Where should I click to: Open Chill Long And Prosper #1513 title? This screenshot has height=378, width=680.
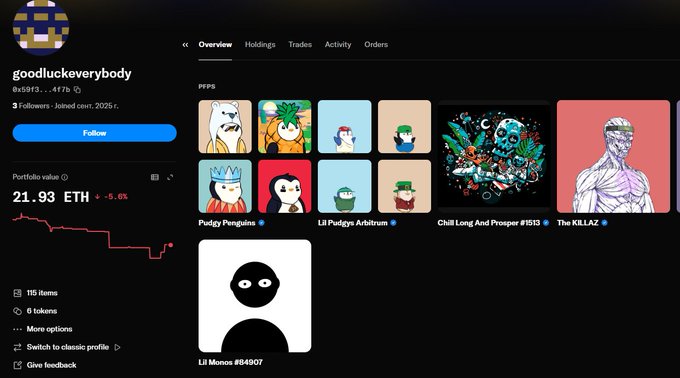click(489, 223)
